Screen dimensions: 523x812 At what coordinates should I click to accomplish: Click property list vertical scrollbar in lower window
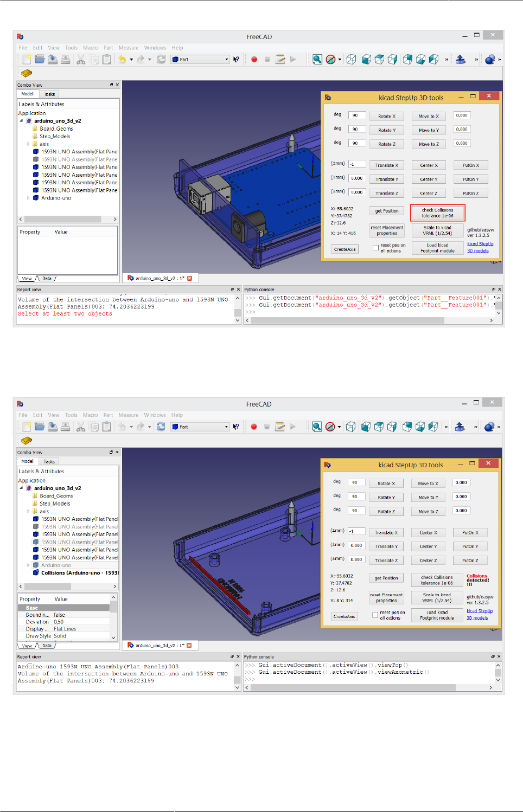[x=114, y=617]
